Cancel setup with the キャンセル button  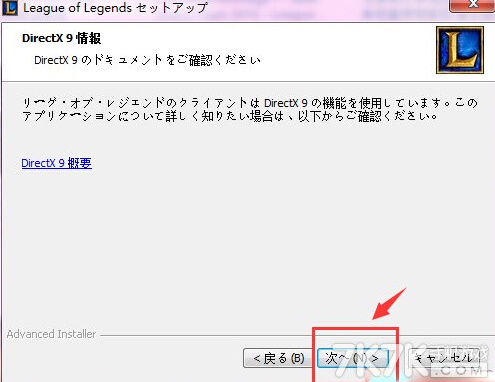(x=444, y=358)
